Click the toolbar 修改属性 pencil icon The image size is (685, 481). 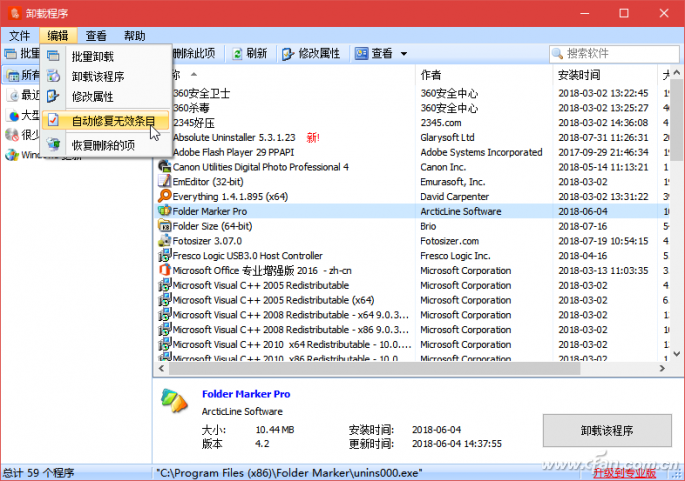[x=287, y=54]
